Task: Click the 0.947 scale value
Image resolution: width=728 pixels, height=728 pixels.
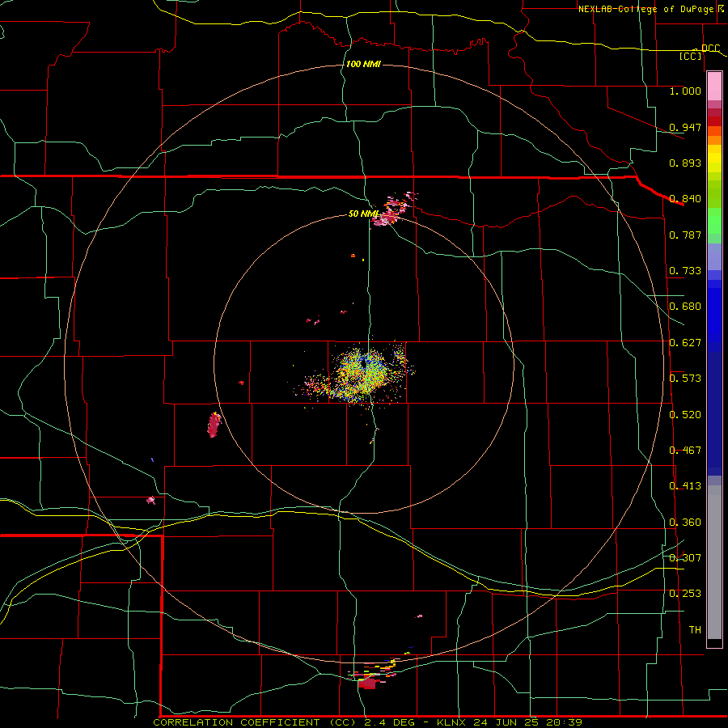Action: (685, 127)
